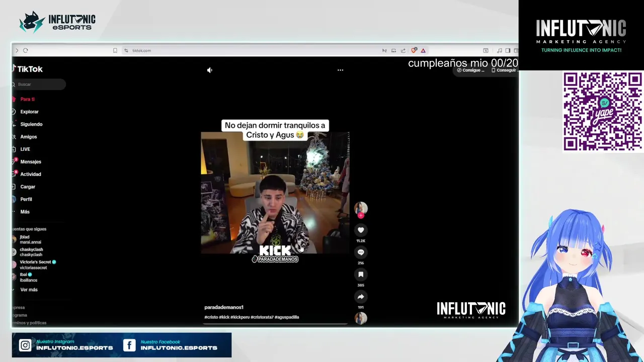Image resolution: width=644 pixels, height=362 pixels.
Task: Open Mensajes inbox
Action: tap(27, 162)
